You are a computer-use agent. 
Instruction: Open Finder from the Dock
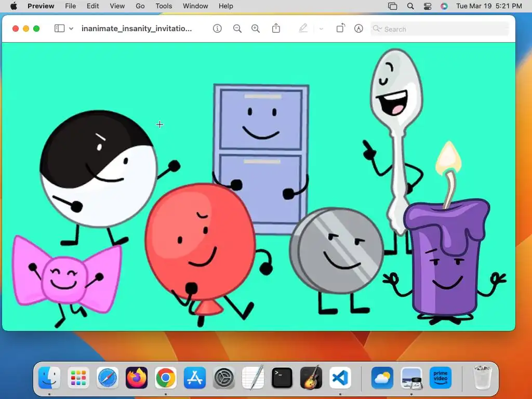pyautogui.click(x=49, y=378)
